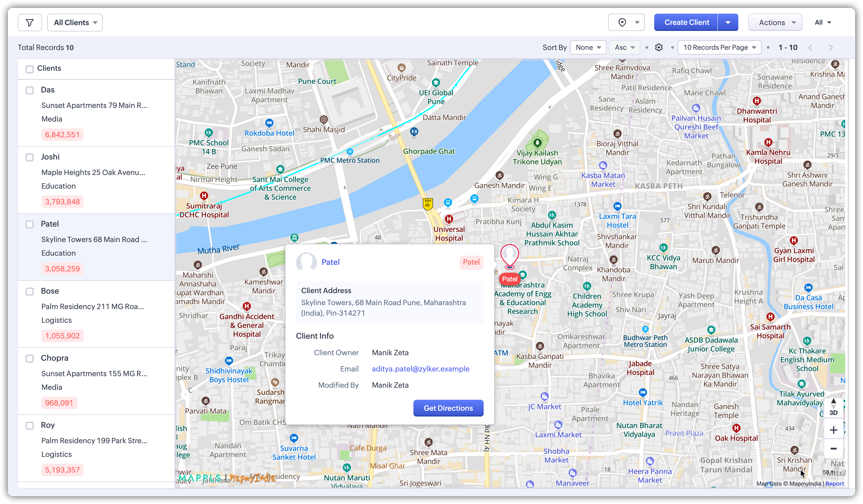The width and height of the screenshot is (863, 504).
Task: Go to next page arrow
Action: (831, 48)
